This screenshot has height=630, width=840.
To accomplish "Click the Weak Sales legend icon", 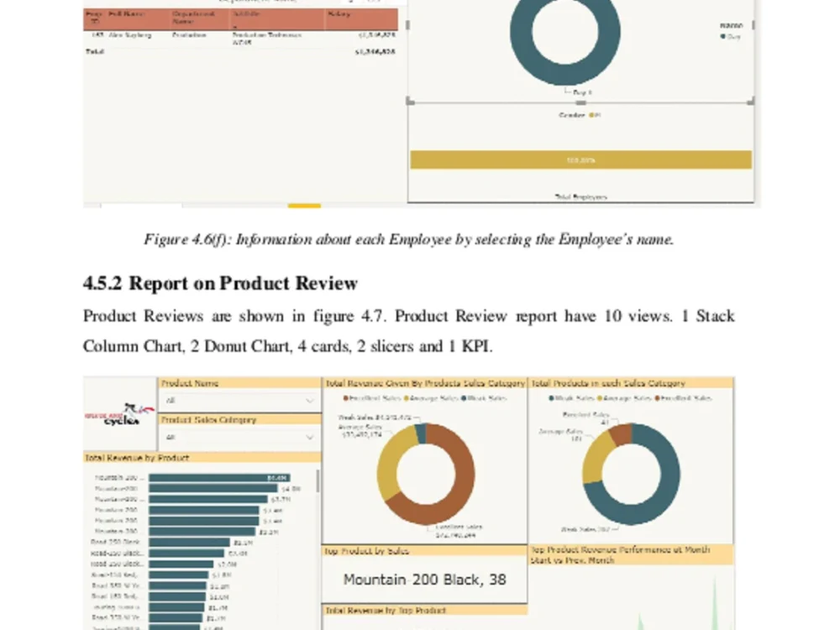I will (x=465, y=397).
